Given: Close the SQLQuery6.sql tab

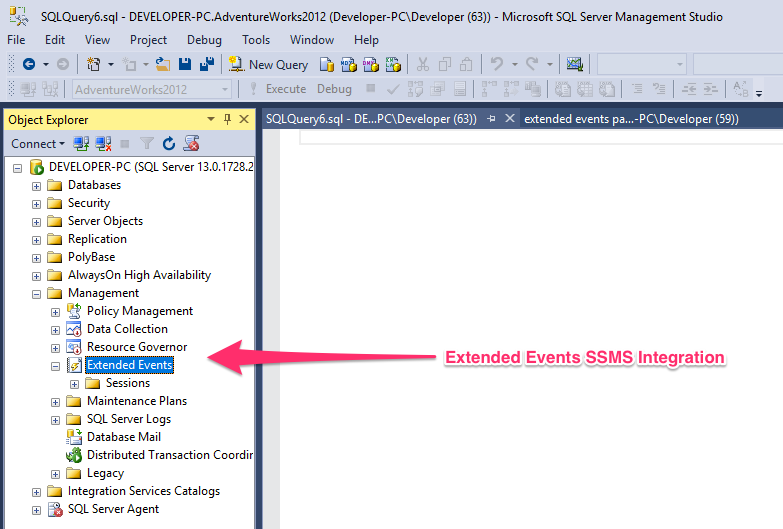Looking at the screenshot, I should 509,118.
